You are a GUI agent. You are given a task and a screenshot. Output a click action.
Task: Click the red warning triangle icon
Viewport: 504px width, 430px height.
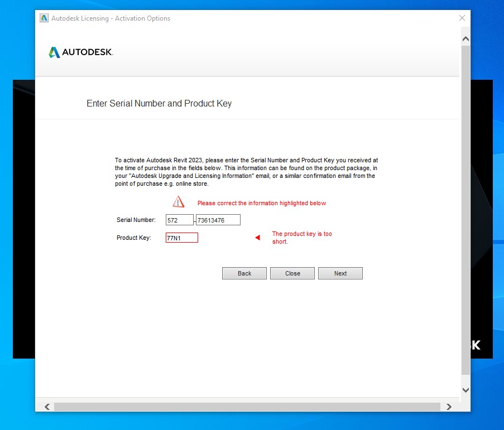point(178,202)
